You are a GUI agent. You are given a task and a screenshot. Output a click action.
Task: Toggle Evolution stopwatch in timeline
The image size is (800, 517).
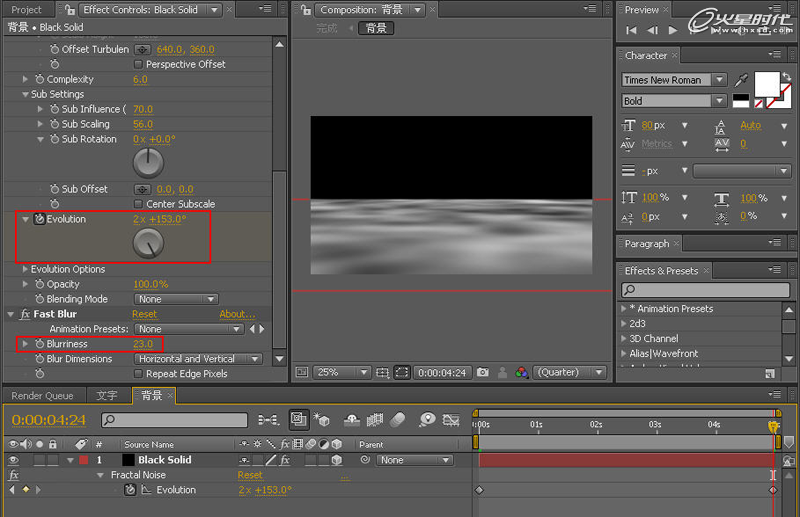pos(130,490)
